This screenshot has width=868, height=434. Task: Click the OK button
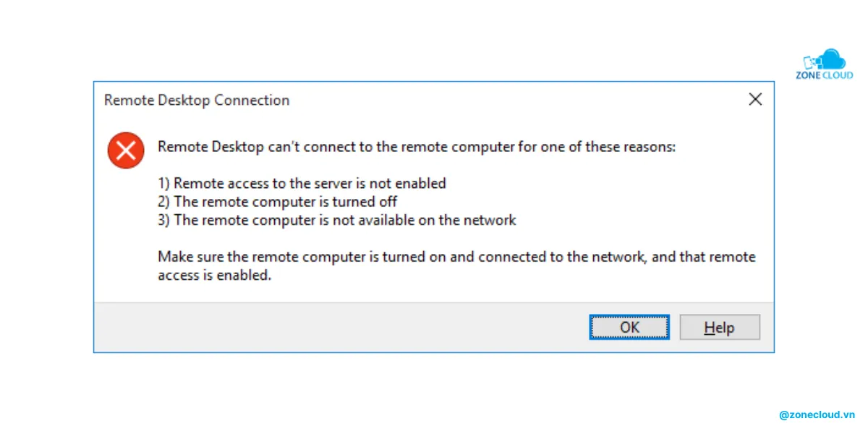tap(629, 327)
